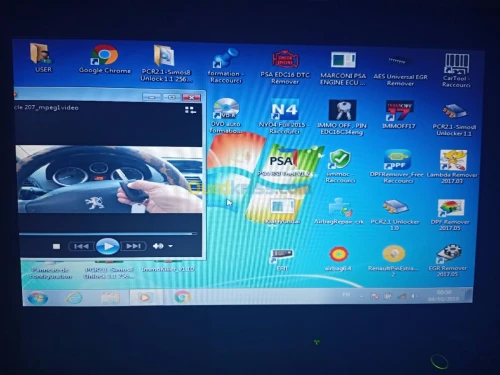
Task: Launch DPF Remover 2017.05
Action: (450, 208)
